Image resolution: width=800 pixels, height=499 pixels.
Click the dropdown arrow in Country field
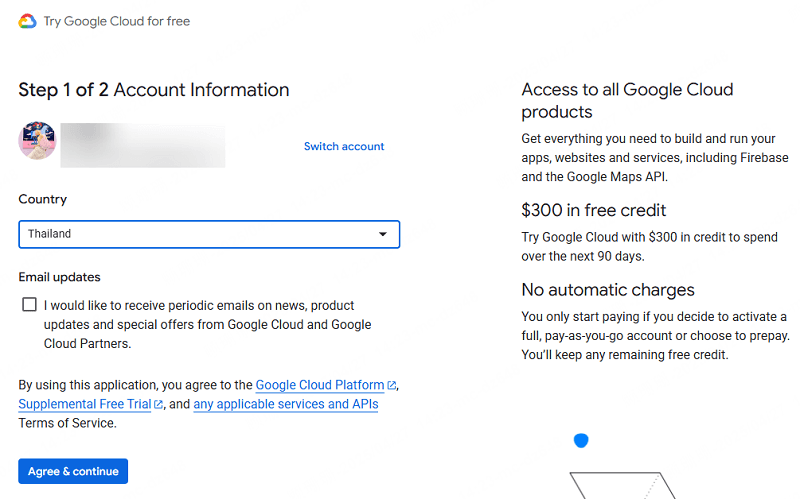pos(383,234)
